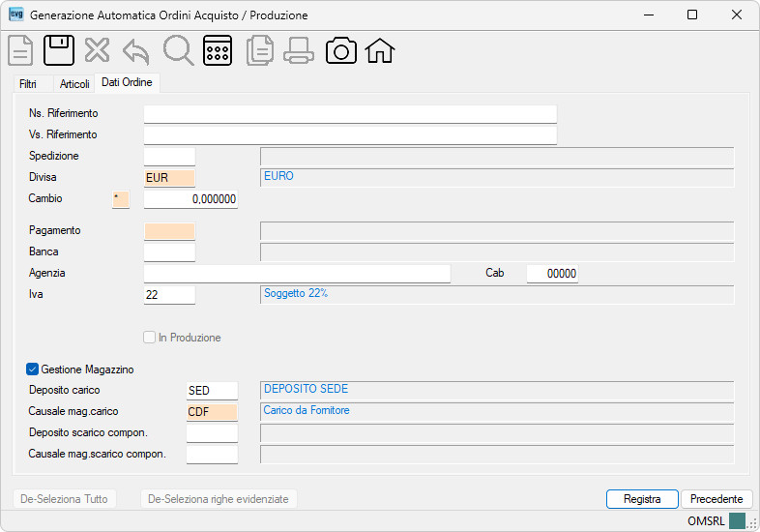Click the undo arrow toolbar icon

tap(135, 51)
